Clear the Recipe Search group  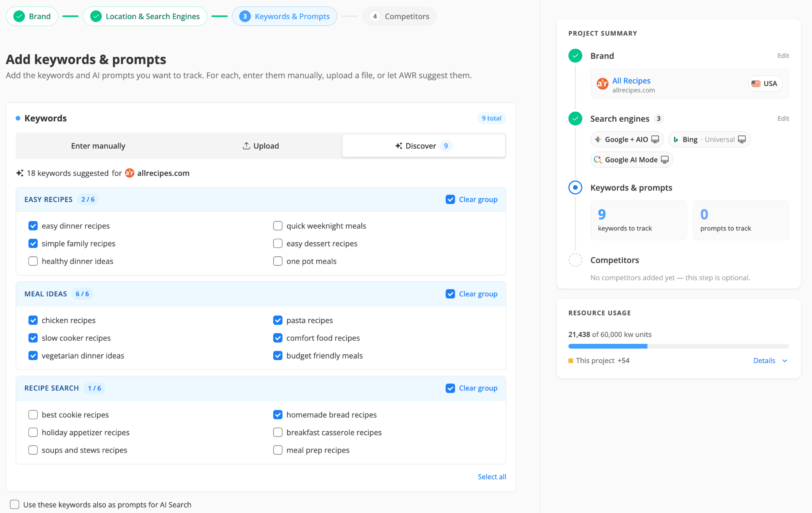[x=471, y=388]
